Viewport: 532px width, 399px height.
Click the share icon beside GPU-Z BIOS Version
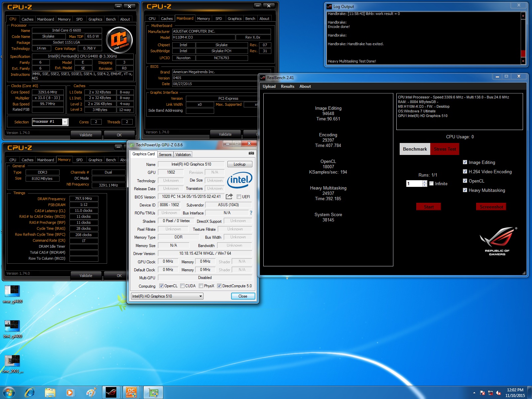(x=229, y=197)
